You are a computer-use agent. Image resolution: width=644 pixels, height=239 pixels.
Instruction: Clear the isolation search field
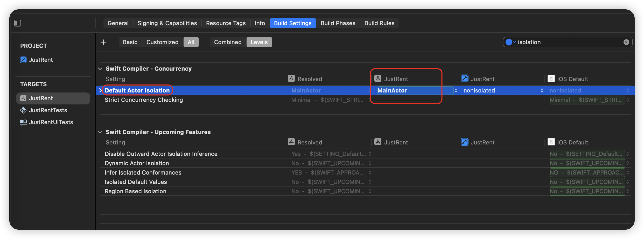tap(626, 42)
